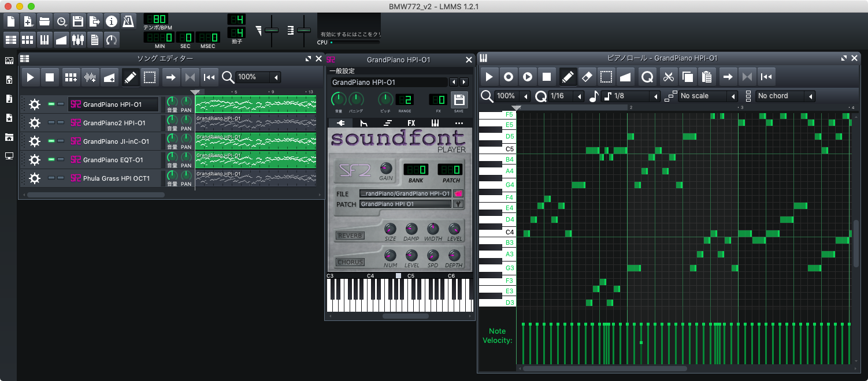Open the Song Editor zoom 100% dropdown

point(258,77)
